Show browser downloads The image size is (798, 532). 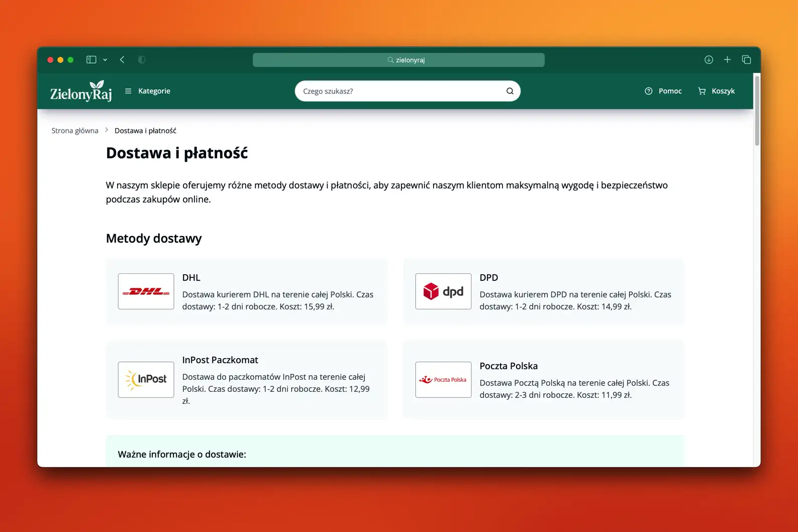[709, 60]
